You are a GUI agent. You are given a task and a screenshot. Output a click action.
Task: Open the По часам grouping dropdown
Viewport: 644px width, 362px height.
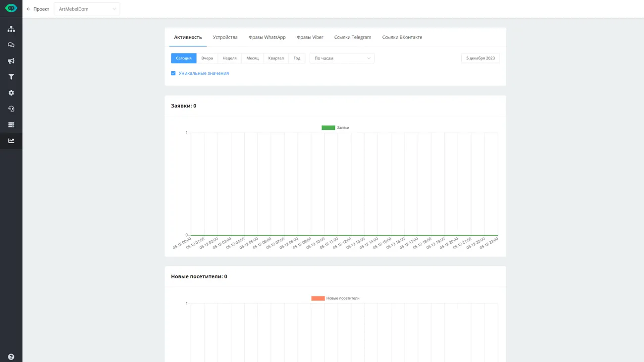pos(342,58)
